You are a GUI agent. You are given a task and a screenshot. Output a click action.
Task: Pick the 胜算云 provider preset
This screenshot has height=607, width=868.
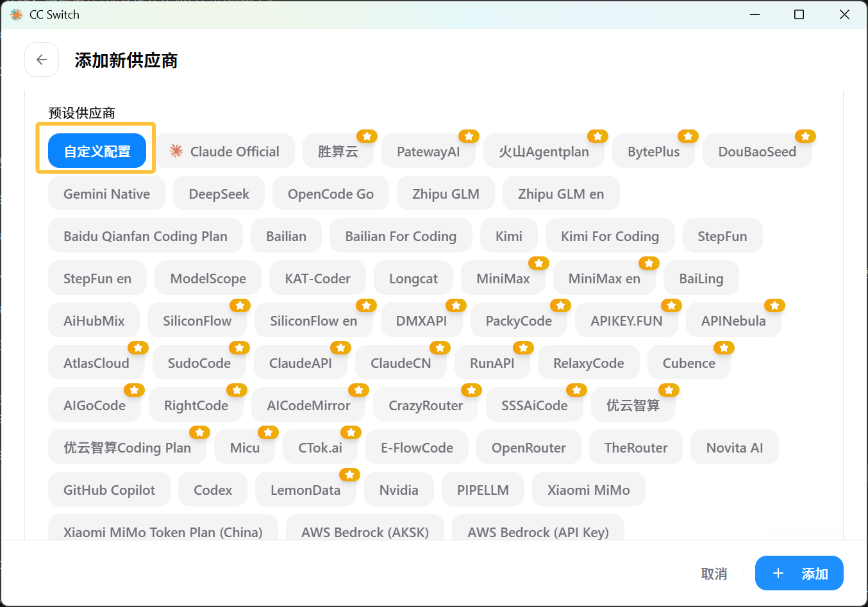point(338,151)
